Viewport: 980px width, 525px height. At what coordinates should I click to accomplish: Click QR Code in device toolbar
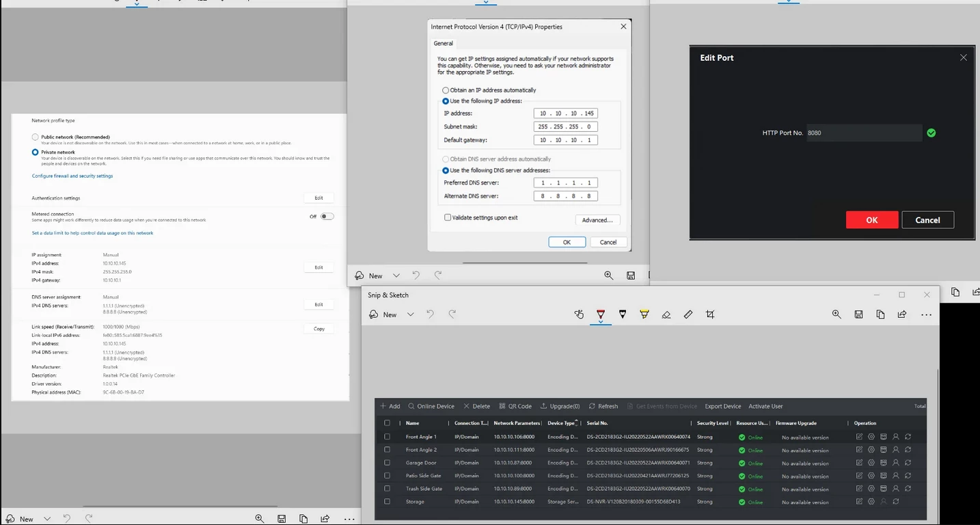515,406
